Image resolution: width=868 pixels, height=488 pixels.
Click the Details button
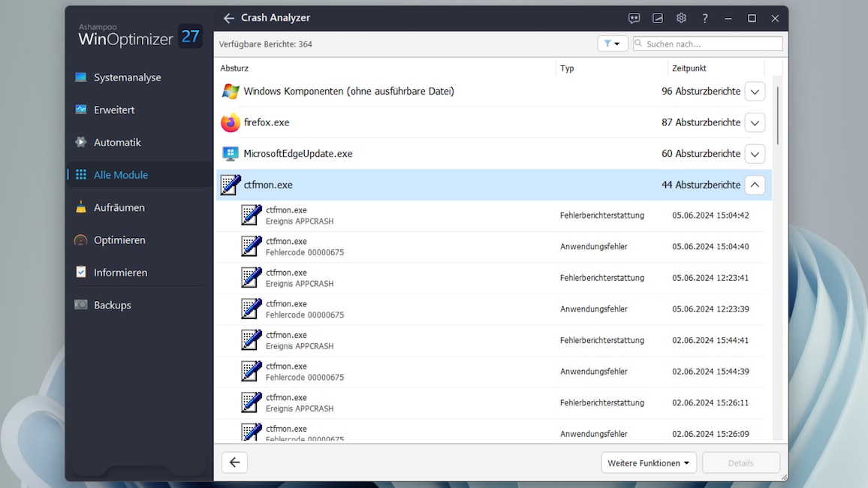tap(740, 463)
